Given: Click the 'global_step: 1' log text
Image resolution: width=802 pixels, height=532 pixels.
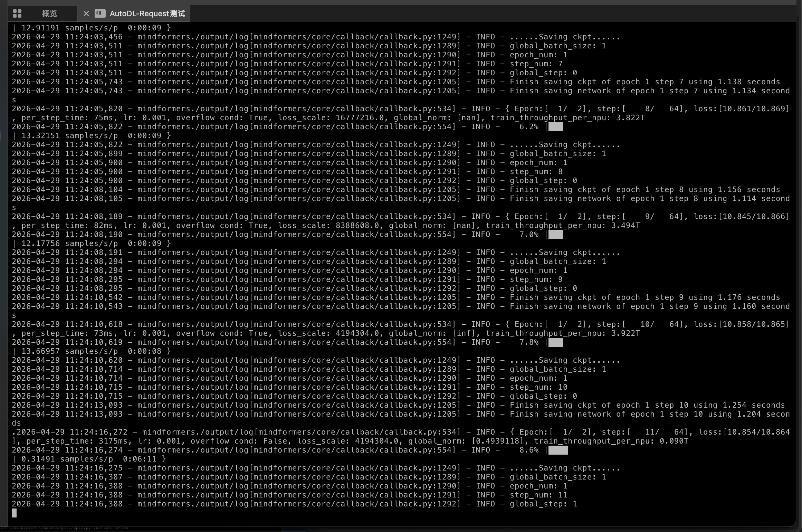Looking at the screenshot, I should pyautogui.click(x=543, y=504).
